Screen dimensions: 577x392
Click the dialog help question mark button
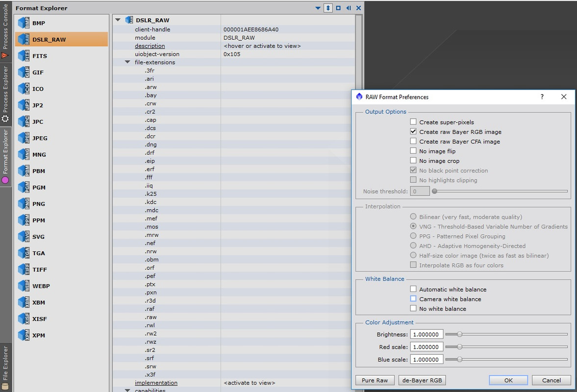[x=542, y=97]
